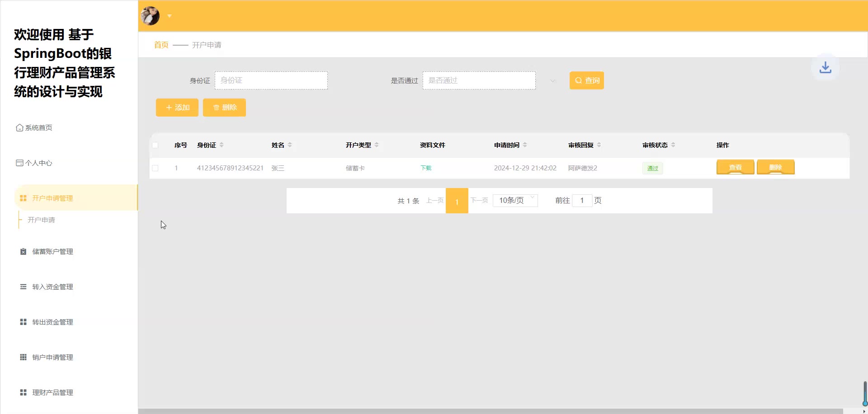Expand the user menu arrow beside avatar
Screen dimensions: 868x414
coord(170,16)
